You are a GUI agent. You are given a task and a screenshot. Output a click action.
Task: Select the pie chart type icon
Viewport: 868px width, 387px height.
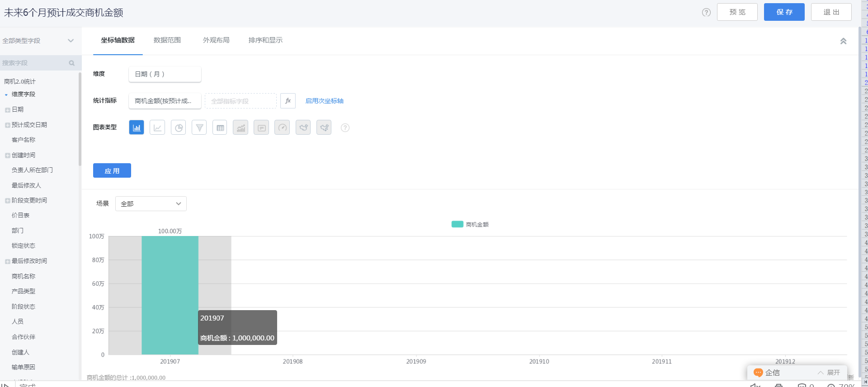(179, 127)
